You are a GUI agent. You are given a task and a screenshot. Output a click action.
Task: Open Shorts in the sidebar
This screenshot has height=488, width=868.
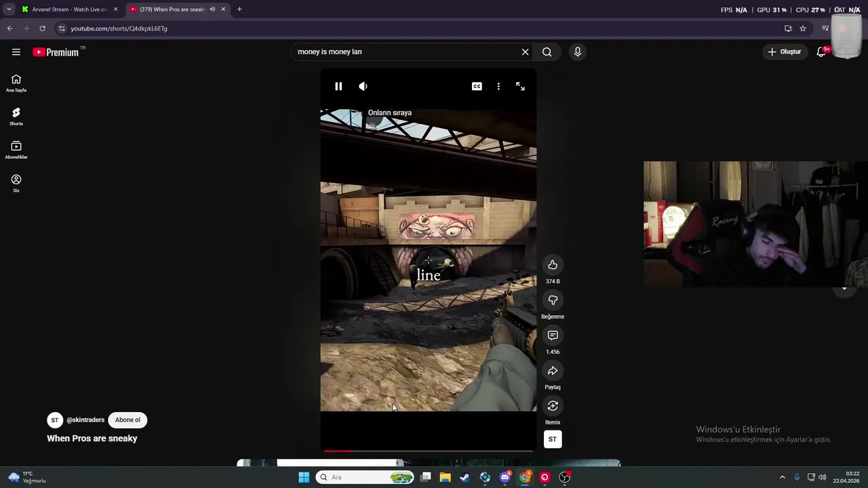[16, 117]
